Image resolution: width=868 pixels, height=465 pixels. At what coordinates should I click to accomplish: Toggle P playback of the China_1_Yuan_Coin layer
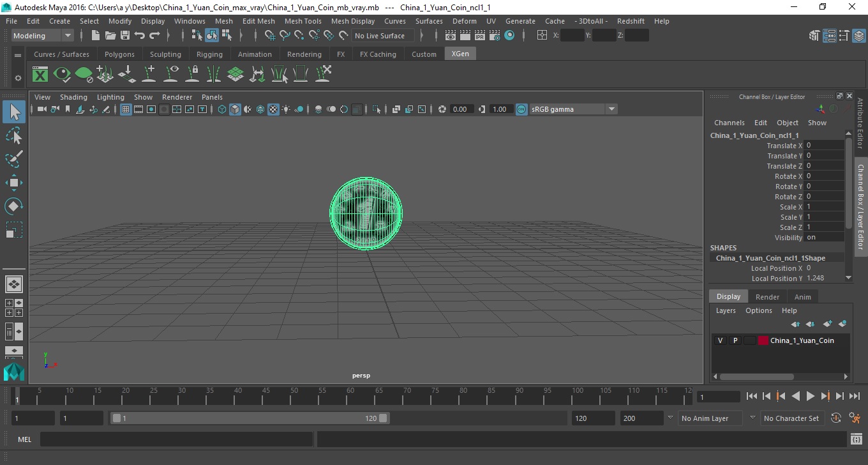pyautogui.click(x=735, y=340)
